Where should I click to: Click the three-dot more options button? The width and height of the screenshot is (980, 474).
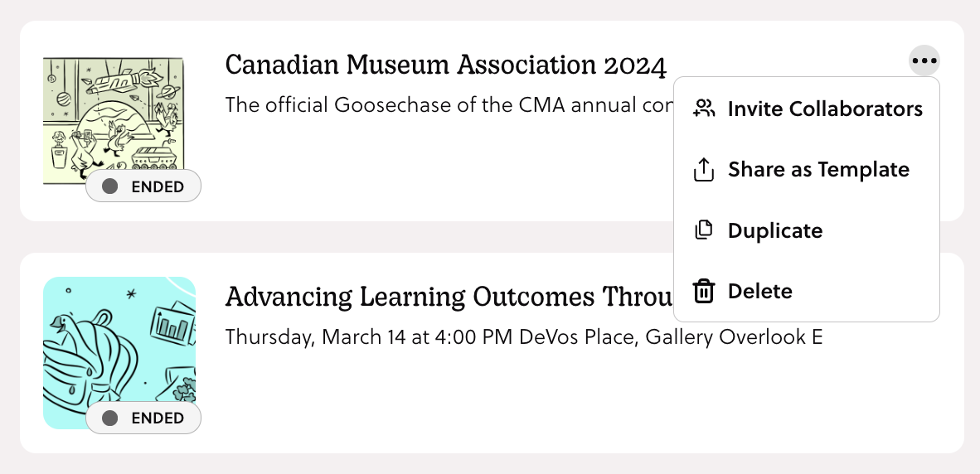924,60
